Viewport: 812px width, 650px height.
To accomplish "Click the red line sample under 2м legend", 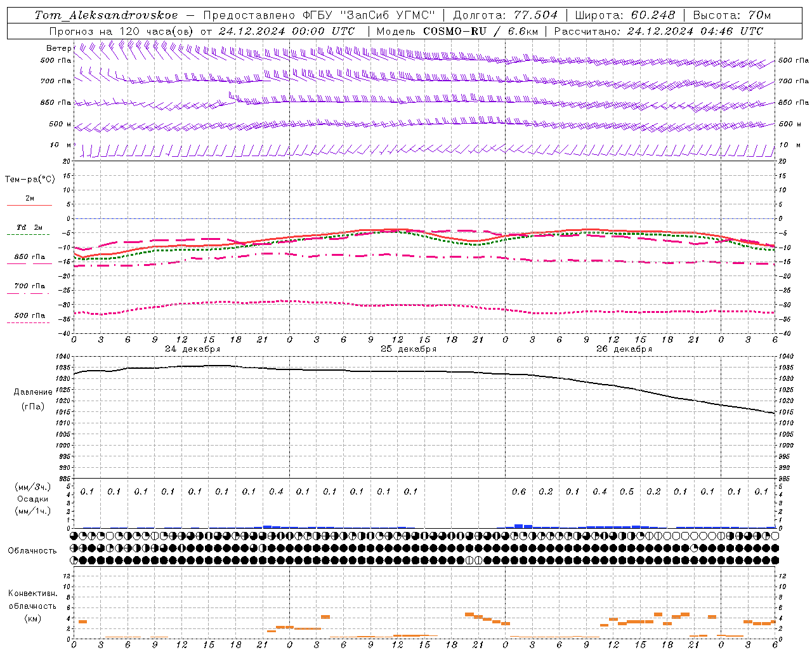I will [x=29, y=205].
